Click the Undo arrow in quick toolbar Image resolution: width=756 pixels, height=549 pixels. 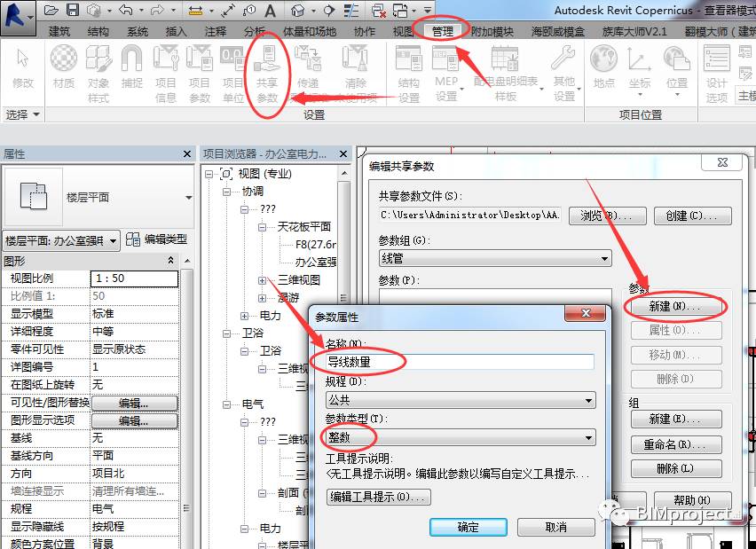click(x=126, y=10)
